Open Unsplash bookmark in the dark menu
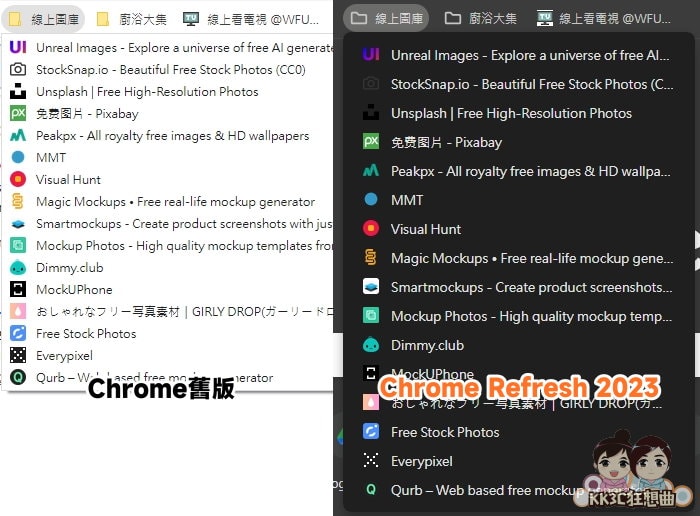The width and height of the screenshot is (700, 516). [519, 112]
